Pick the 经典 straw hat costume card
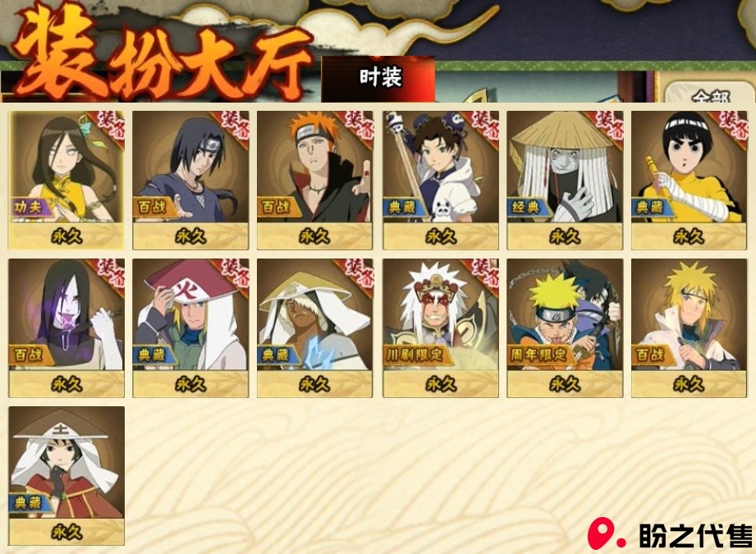 tap(565, 180)
